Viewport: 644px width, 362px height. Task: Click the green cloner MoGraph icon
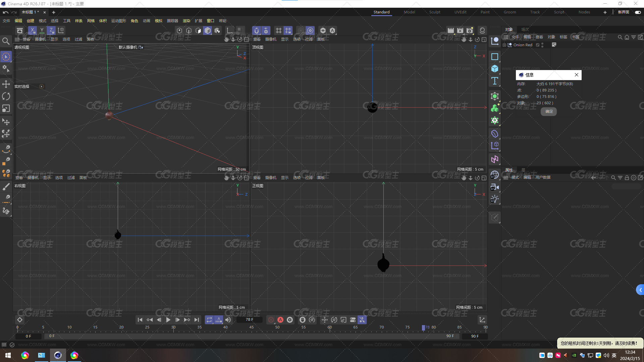tap(495, 108)
